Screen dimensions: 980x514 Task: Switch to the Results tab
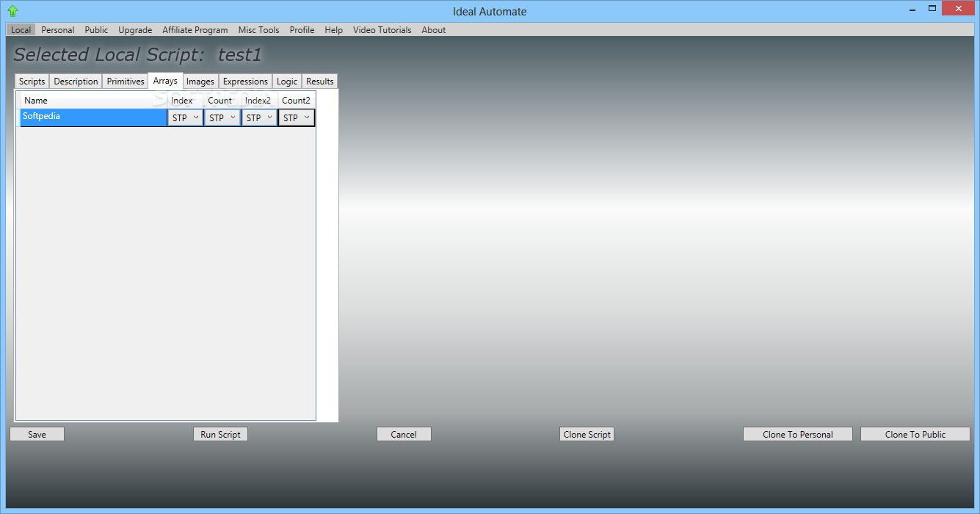coord(320,82)
